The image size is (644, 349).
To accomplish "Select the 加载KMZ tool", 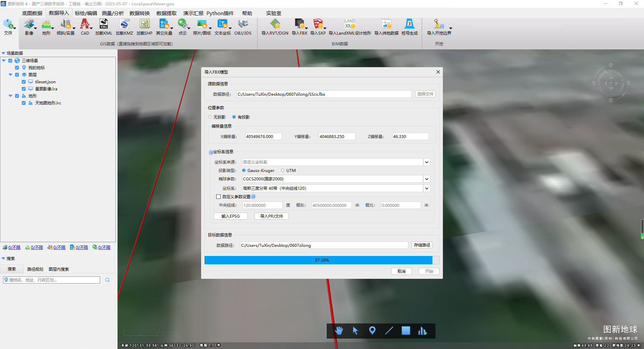I will (x=125, y=27).
